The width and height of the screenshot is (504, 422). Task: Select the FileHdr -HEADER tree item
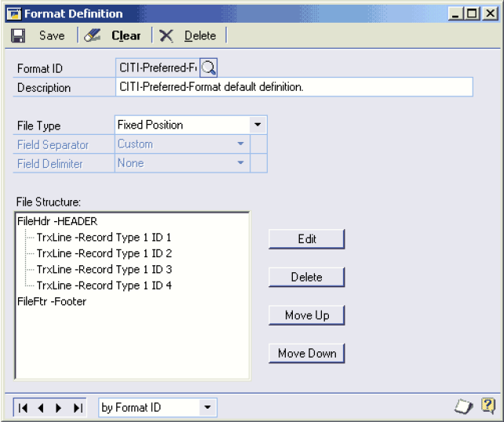click(57, 222)
